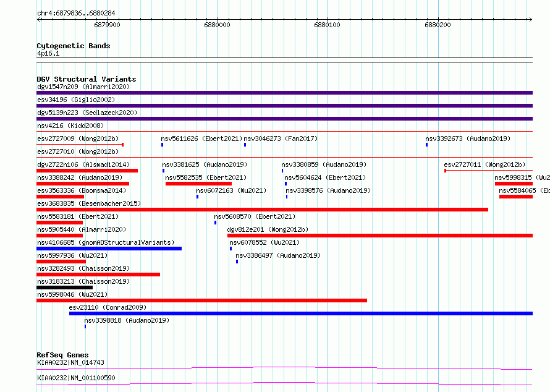Click the 6880200 ruler position
550x392 pixels.
pyautogui.click(x=438, y=25)
